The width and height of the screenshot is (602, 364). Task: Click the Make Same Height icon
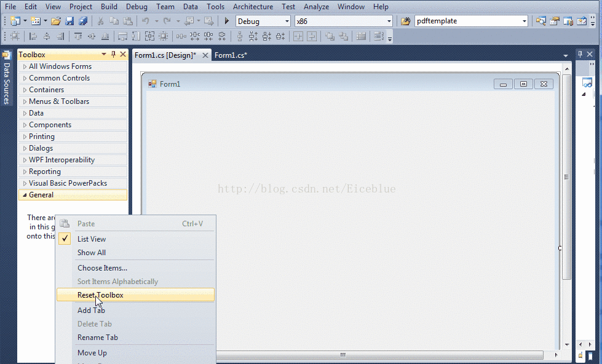tap(136, 36)
